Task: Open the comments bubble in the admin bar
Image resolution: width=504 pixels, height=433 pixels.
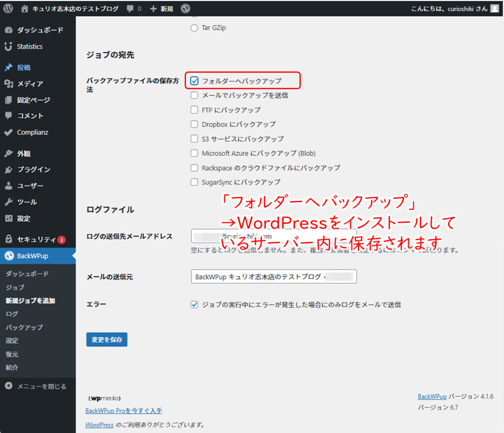Action: point(130,9)
